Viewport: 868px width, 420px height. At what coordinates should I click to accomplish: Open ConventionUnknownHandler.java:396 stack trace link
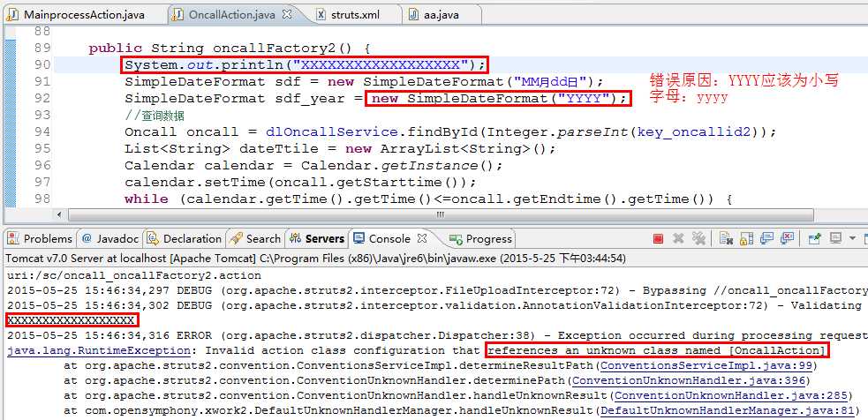[688, 380]
